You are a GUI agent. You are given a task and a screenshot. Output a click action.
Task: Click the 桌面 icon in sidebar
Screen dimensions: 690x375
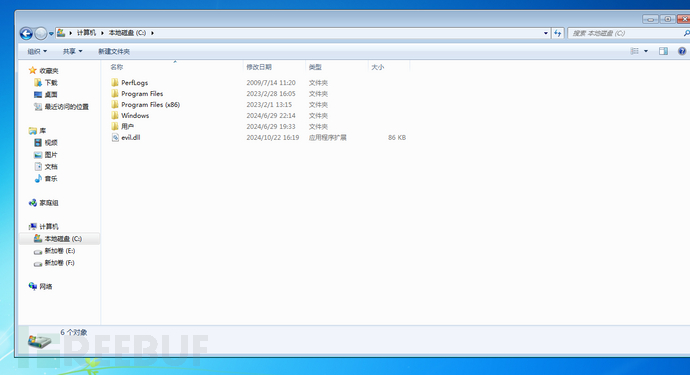(x=38, y=95)
